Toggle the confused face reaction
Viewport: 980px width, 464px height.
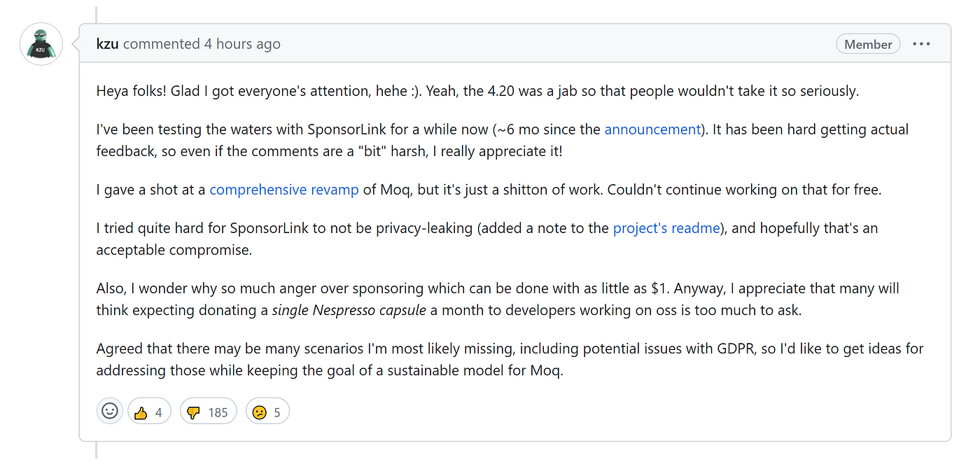[x=267, y=412]
